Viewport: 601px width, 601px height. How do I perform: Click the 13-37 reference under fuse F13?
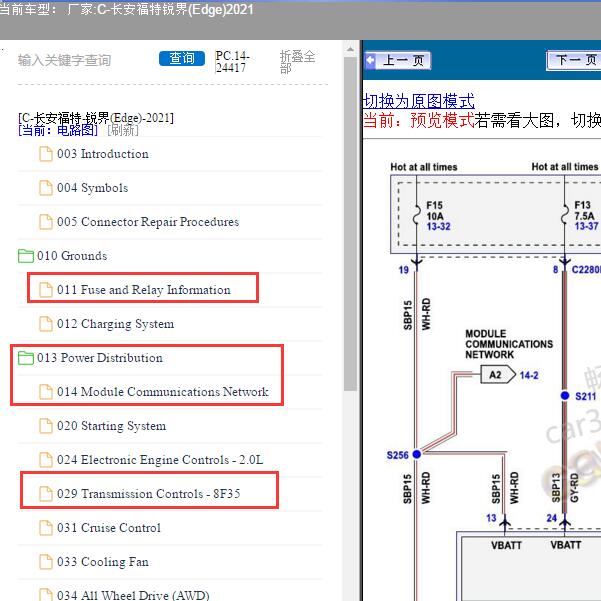pos(586,226)
